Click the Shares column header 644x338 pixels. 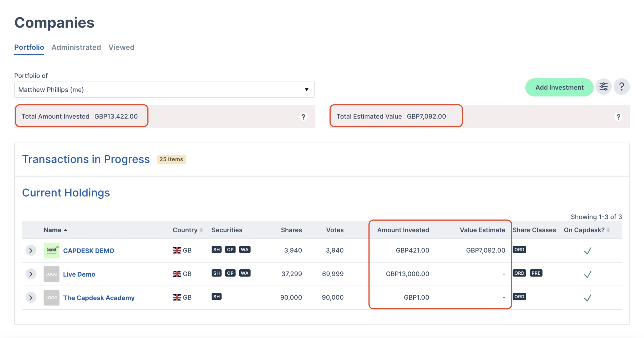[x=291, y=230]
